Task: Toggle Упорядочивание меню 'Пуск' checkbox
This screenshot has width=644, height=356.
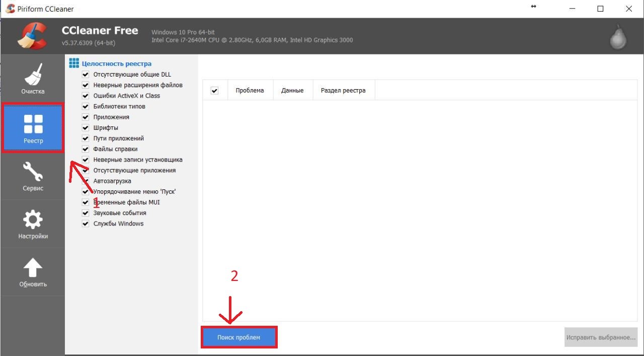Action: tap(86, 191)
